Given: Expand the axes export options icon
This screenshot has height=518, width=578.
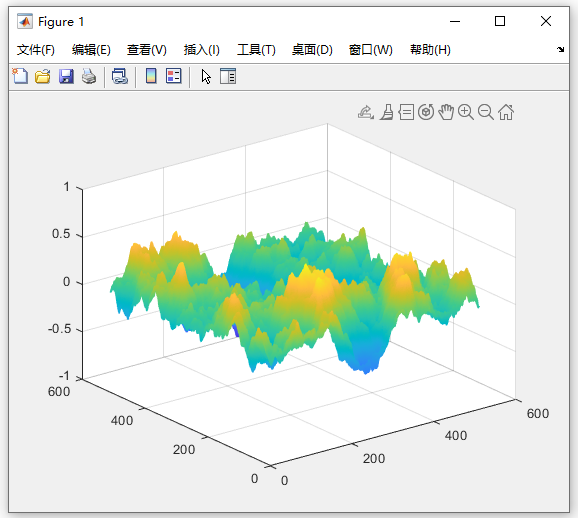Looking at the screenshot, I should click(366, 112).
